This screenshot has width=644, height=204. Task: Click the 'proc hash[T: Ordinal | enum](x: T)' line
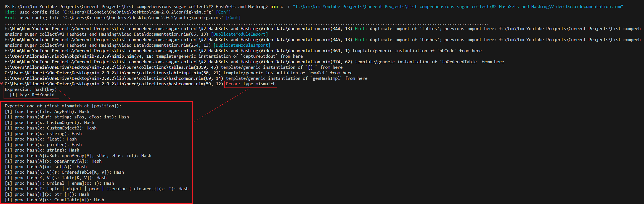pos(59,183)
